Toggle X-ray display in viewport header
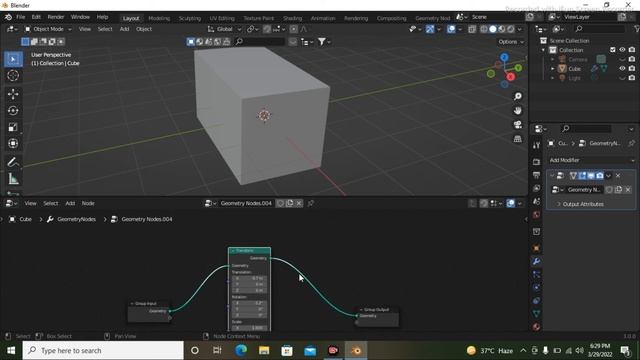 click(x=472, y=29)
